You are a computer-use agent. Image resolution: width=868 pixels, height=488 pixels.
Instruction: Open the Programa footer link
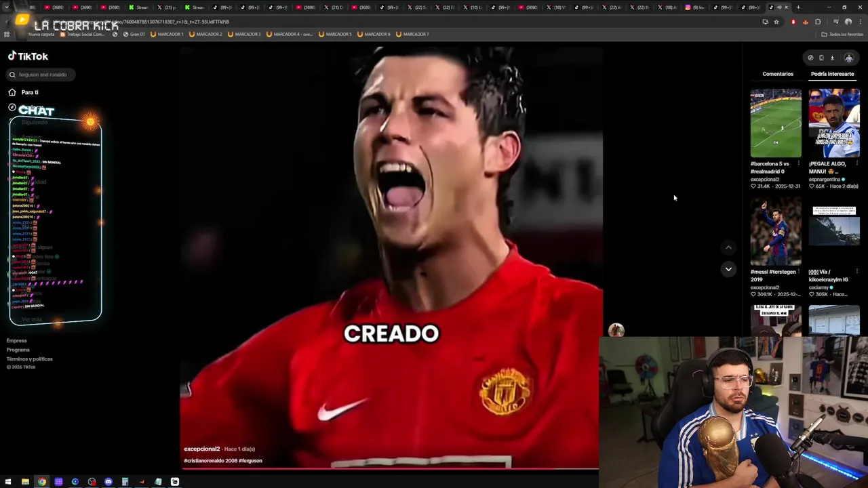pyautogui.click(x=18, y=350)
